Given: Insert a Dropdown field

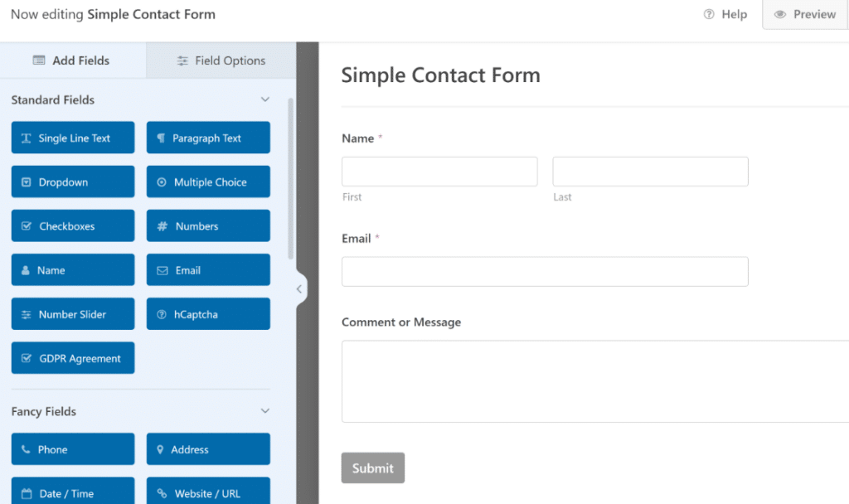Looking at the screenshot, I should click(72, 182).
